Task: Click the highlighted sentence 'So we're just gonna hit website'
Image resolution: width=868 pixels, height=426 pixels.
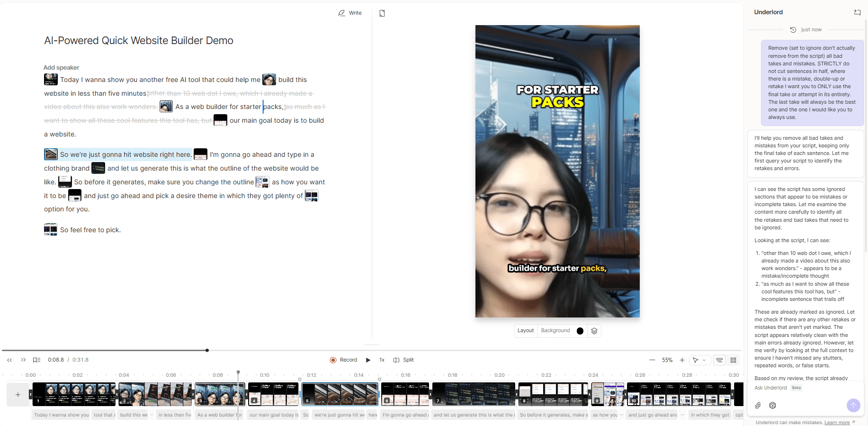Action: pyautogui.click(x=125, y=154)
